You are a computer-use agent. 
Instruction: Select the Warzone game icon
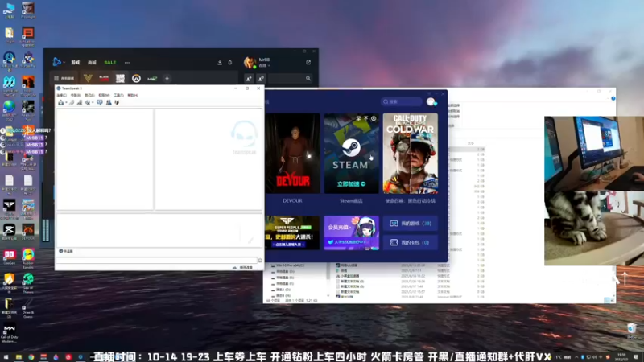tap(120, 78)
